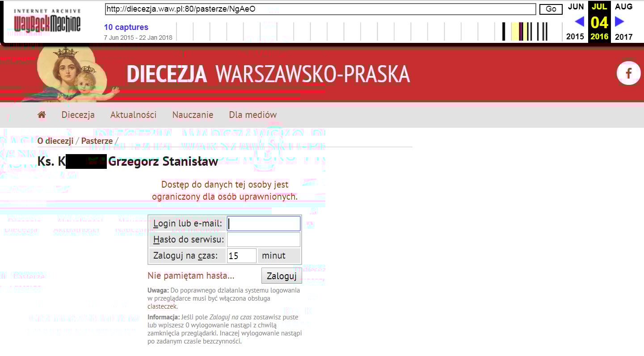Image resolution: width=644 pixels, height=356 pixels.
Task: Click the 'Nie pamiętam hasła...' link
Action: (191, 276)
